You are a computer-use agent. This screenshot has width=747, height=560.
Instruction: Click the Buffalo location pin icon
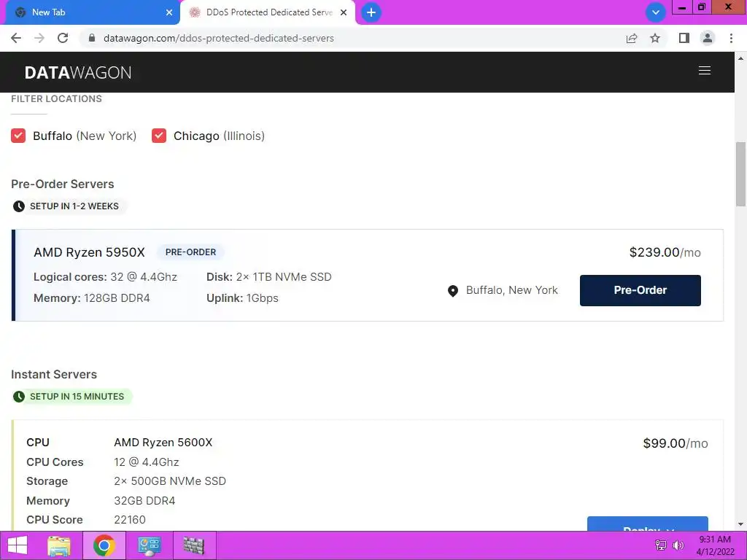[453, 291]
